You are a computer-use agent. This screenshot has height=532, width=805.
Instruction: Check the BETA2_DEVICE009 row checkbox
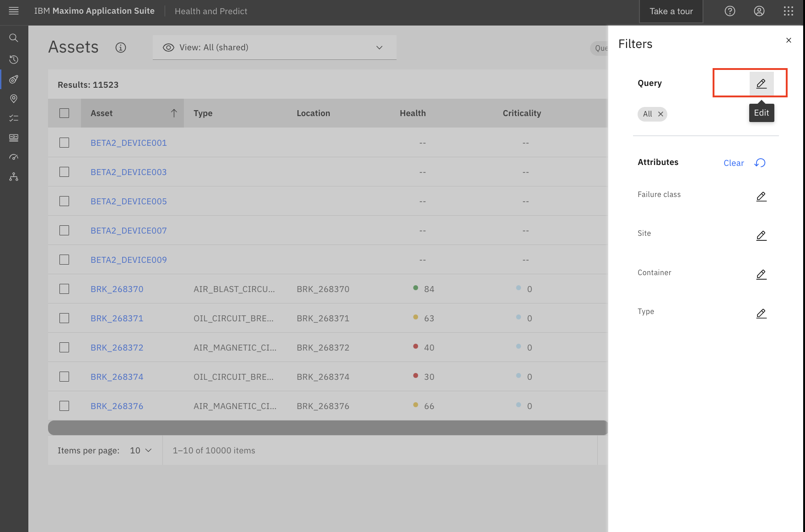pos(64,260)
